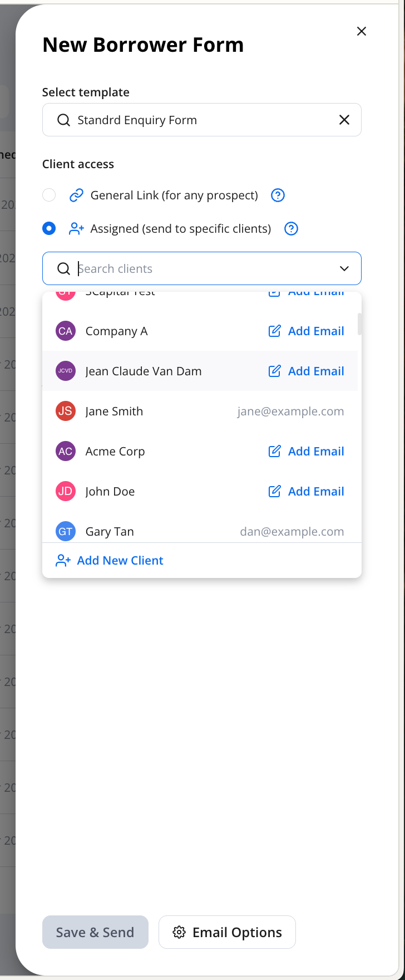This screenshot has width=405, height=980.
Task: Collapse the Search clients dropdown chevron
Action: tap(344, 269)
